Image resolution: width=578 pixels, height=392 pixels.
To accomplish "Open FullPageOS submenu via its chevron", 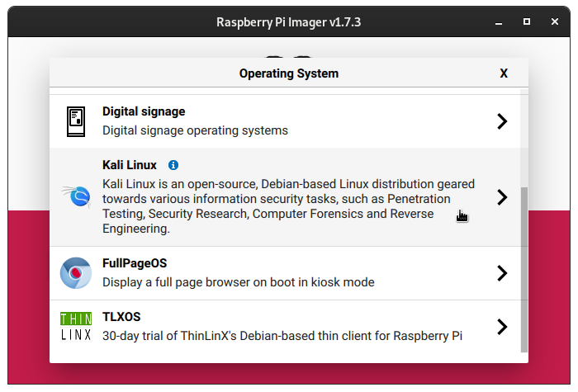I will point(501,273).
